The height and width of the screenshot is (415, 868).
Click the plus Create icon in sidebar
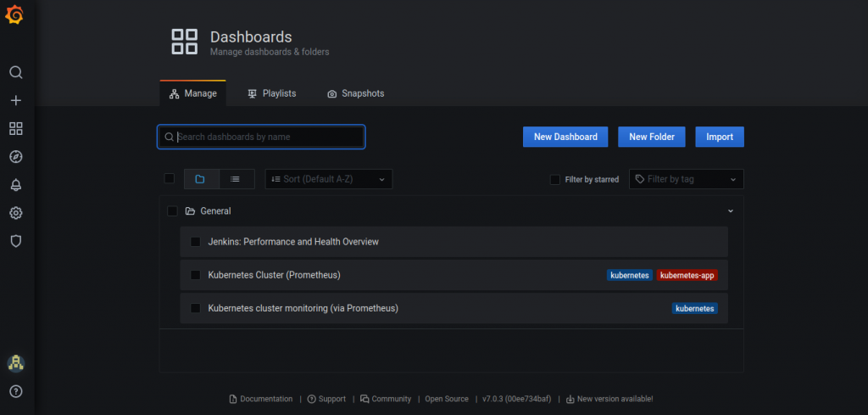15,100
